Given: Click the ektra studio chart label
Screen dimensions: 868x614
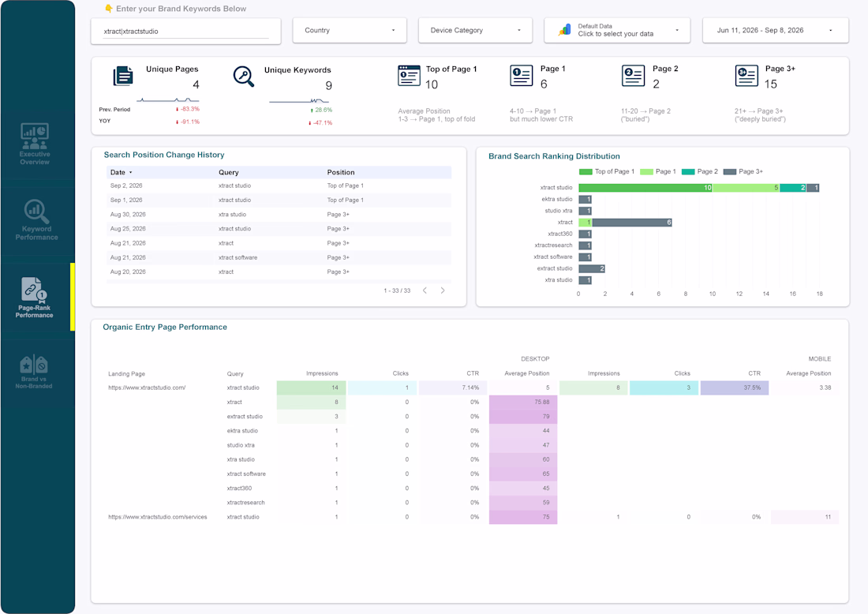Looking at the screenshot, I should [x=557, y=200].
